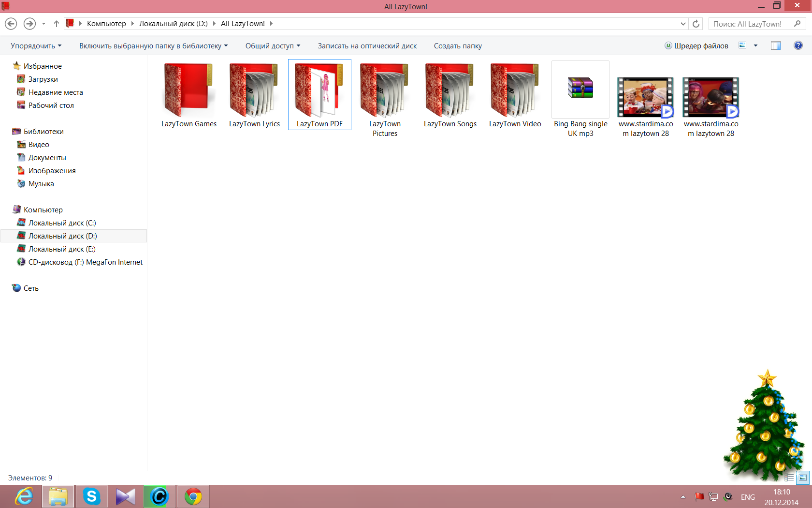Screen dimensions: 812x508
Task: Expand the address bar history dropdown
Action: (683, 24)
